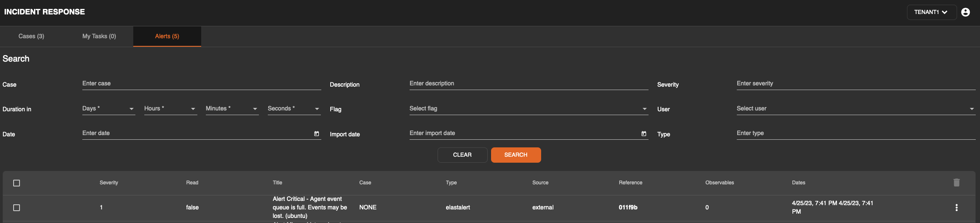Expand the TENANT1 tenant selector
This screenshot has height=223, width=980.
pos(931,12)
